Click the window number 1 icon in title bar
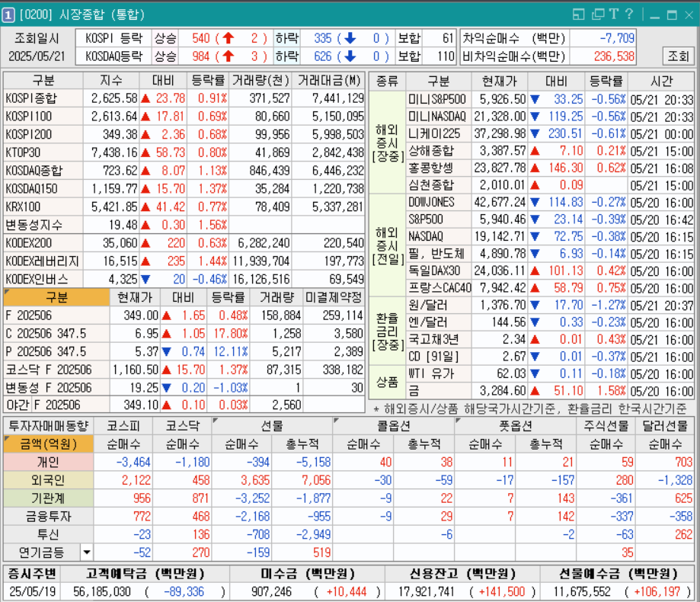The height and width of the screenshot is (602, 700). pos(8,14)
